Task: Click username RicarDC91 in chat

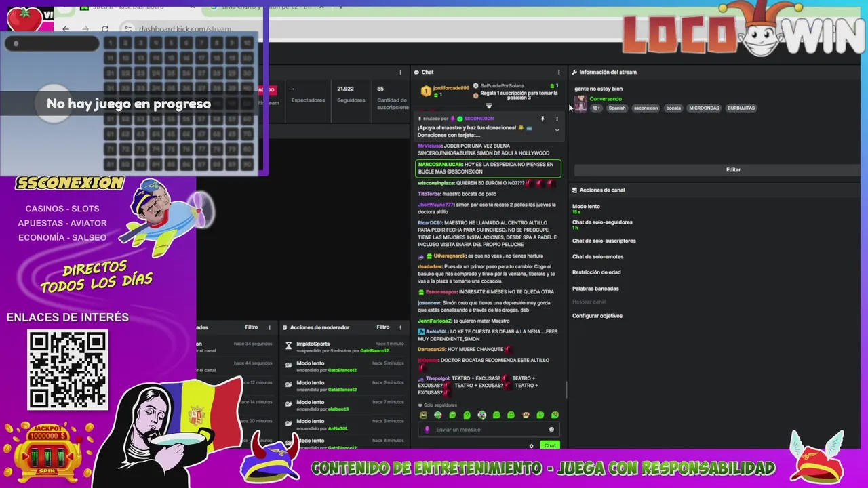Action: pyautogui.click(x=430, y=222)
